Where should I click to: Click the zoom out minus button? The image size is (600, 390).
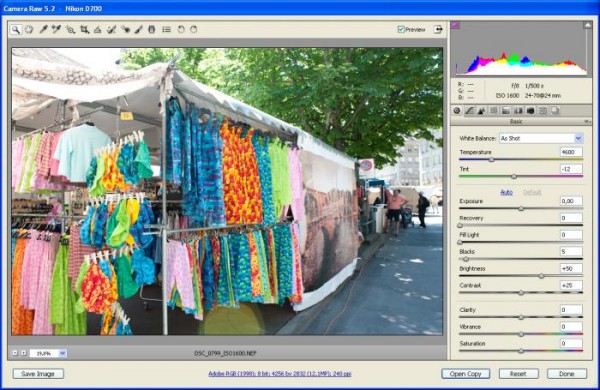click(x=15, y=353)
